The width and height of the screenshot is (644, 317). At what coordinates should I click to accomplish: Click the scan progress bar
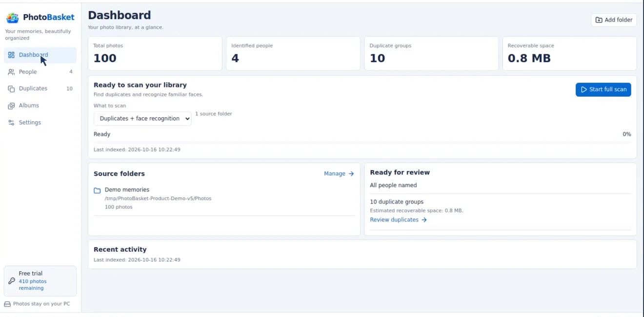click(x=362, y=142)
